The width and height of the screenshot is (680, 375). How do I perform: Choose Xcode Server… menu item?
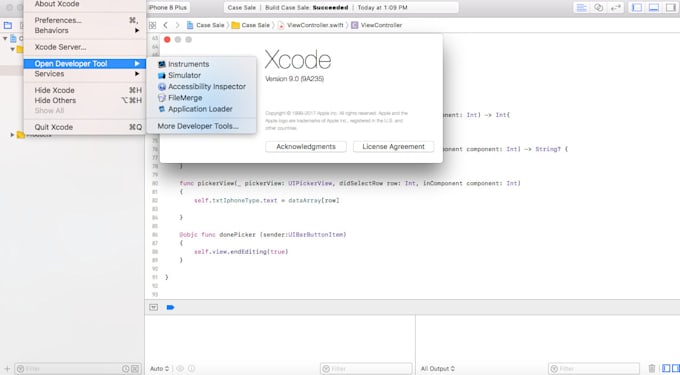pyautogui.click(x=85, y=47)
